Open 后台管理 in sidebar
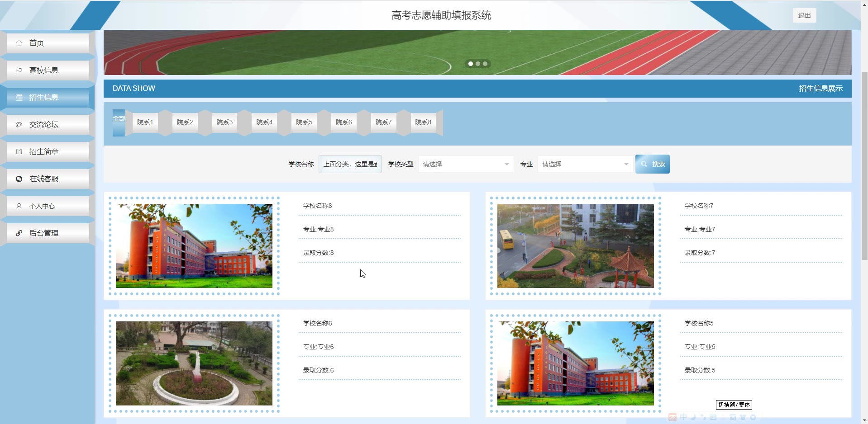Viewport: 868px width, 424px height. point(48,233)
